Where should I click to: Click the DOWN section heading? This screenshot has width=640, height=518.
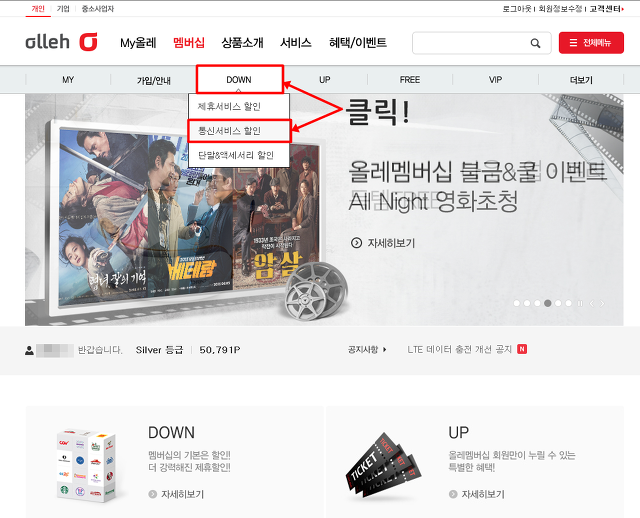click(171, 432)
